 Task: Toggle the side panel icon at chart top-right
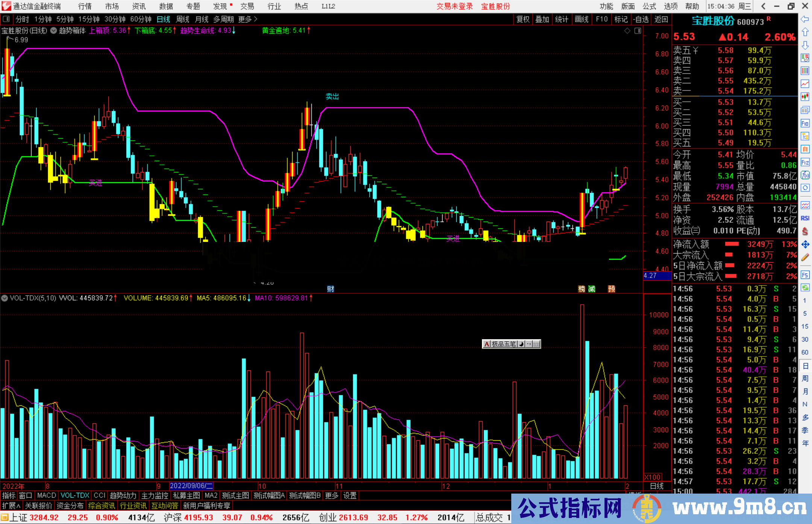point(638,31)
